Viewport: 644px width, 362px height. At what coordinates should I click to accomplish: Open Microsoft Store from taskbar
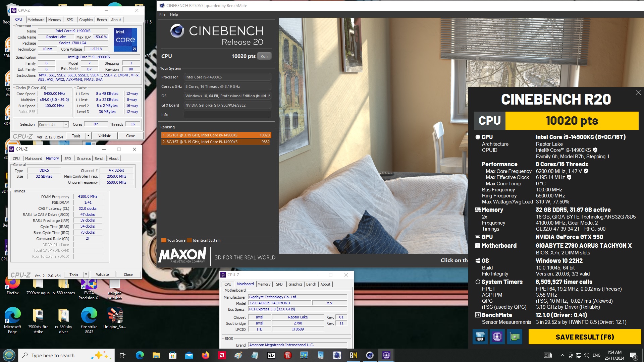pyautogui.click(x=172, y=355)
